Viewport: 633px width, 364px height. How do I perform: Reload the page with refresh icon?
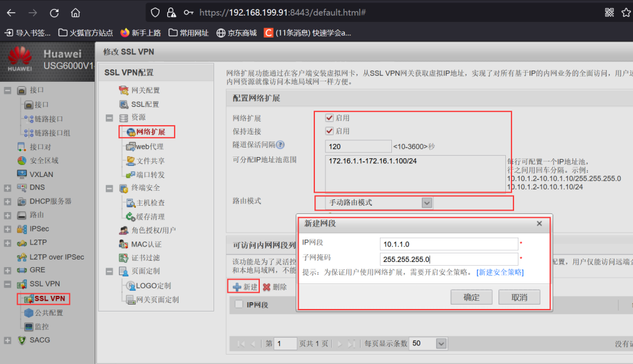tap(54, 13)
